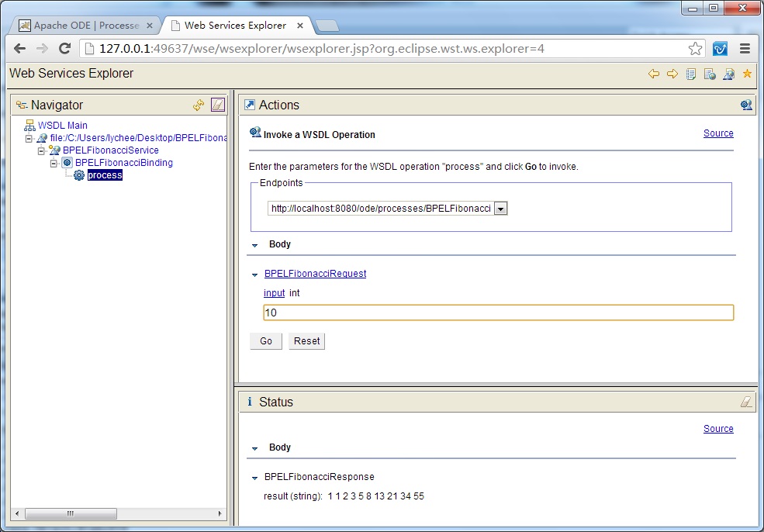Click the input int text field
The width and height of the screenshot is (764, 532).
coord(498,313)
